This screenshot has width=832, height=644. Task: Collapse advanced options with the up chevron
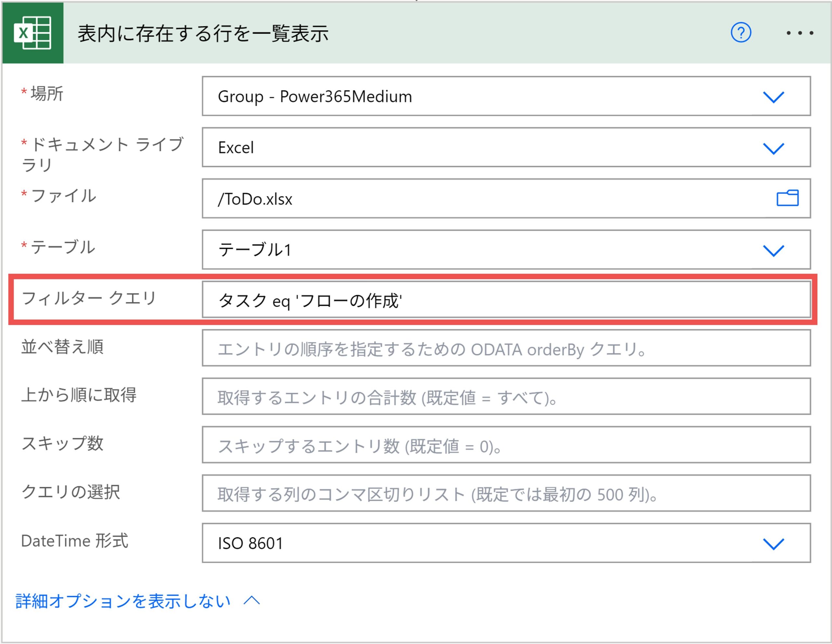[x=252, y=600]
